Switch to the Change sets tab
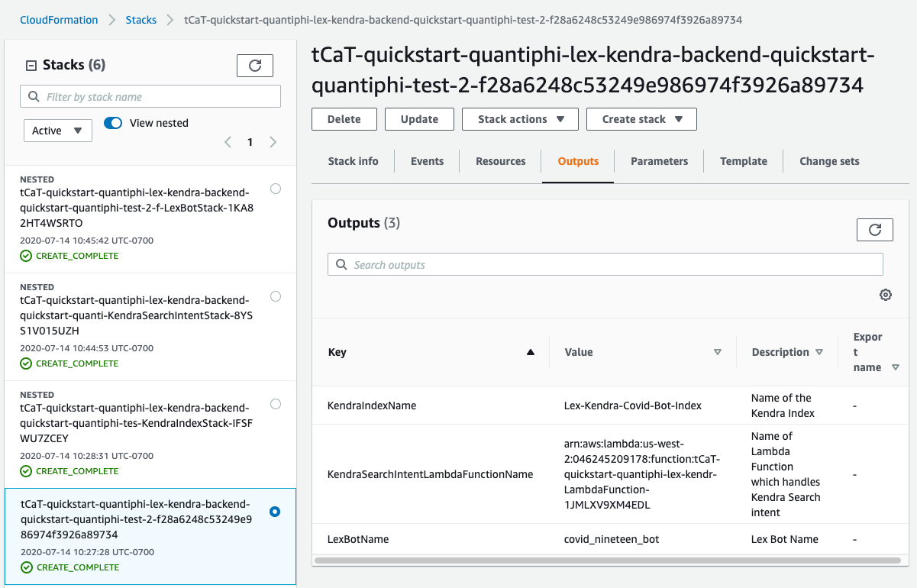The image size is (917, 588). (x=829, y=161)
